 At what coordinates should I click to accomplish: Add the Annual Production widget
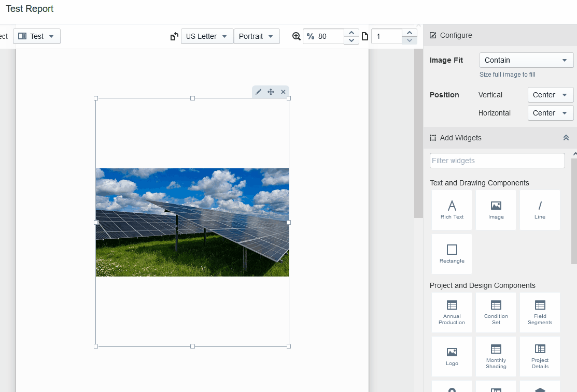coord(452,312)
